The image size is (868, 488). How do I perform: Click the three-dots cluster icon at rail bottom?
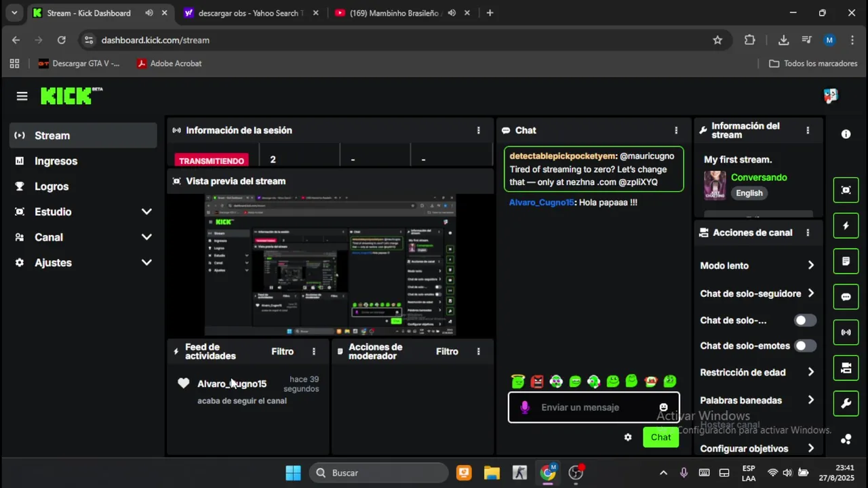(846, 439)
